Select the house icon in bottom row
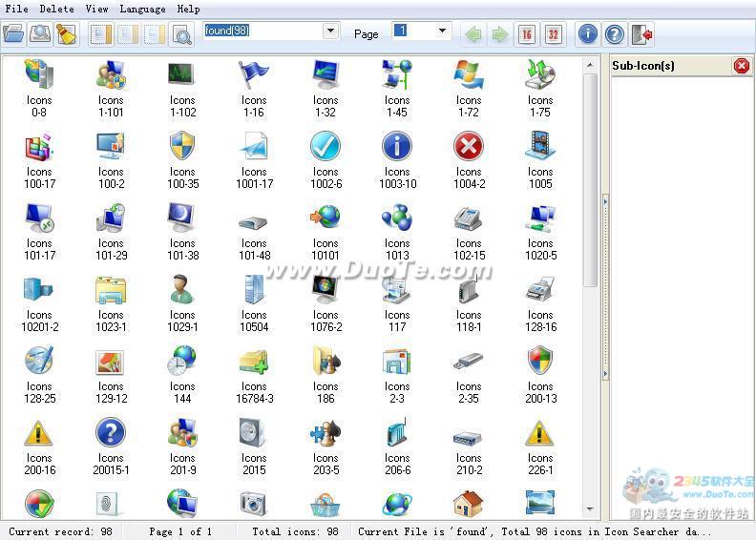This screenshot has height=540, width=756. (x=468, y=504)
